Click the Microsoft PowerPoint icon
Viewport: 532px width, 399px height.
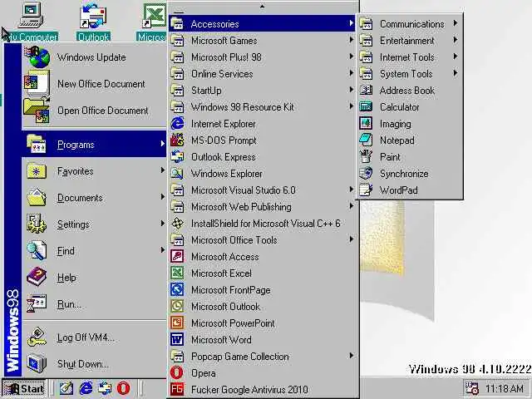[177, 323]
